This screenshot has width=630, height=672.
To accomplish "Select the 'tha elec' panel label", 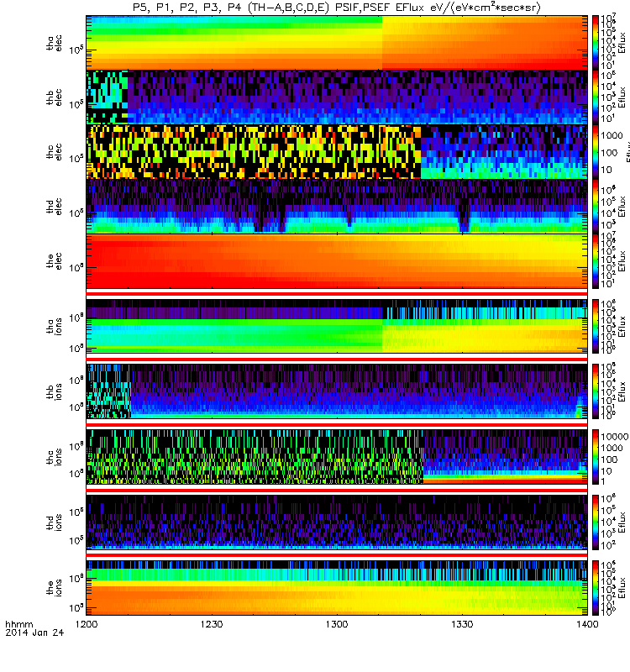I will [x=54, y=44].
